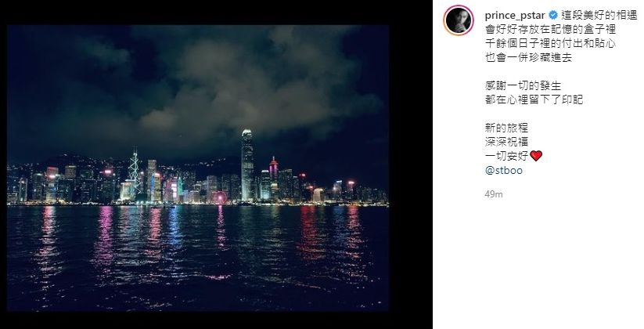Screen dimensions: 644x329
Task: Click the red heart emoji in caption
Action: 536,156
